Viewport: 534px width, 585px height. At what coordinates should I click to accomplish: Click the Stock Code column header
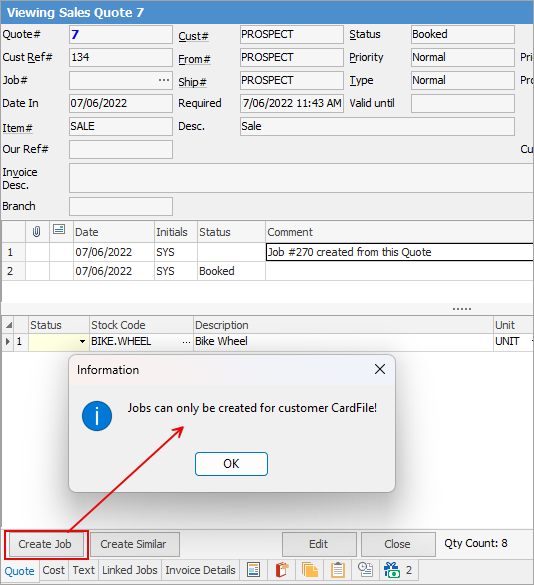click(141, 325)
